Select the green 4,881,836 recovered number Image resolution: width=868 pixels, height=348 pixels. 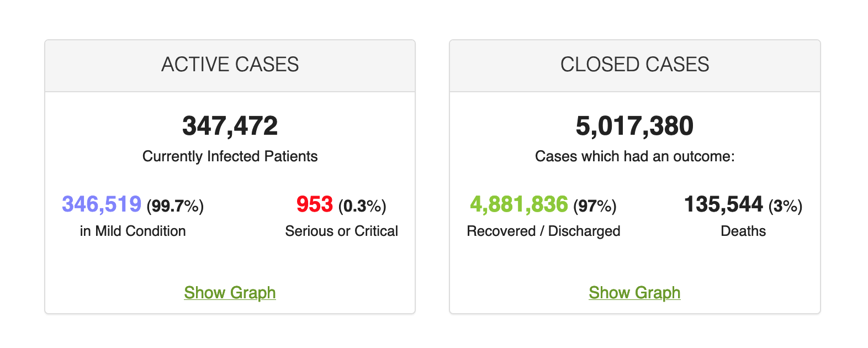pyautogui.click(x=518, y=204)
